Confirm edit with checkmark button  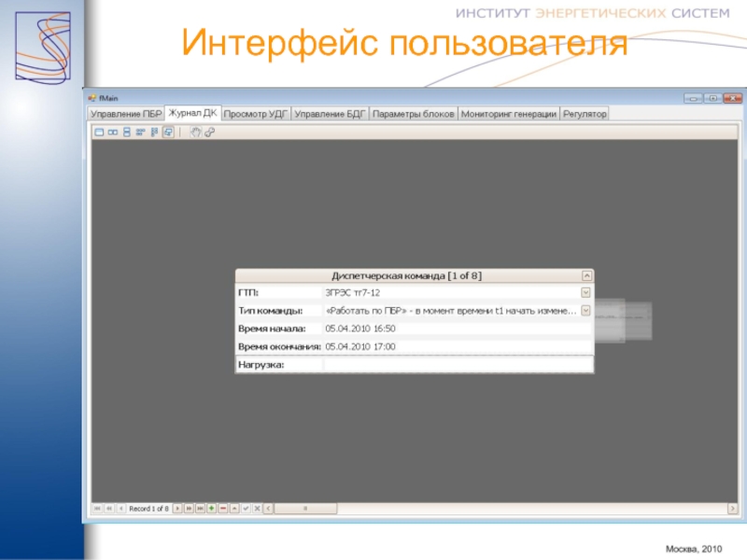coord(246,509)
